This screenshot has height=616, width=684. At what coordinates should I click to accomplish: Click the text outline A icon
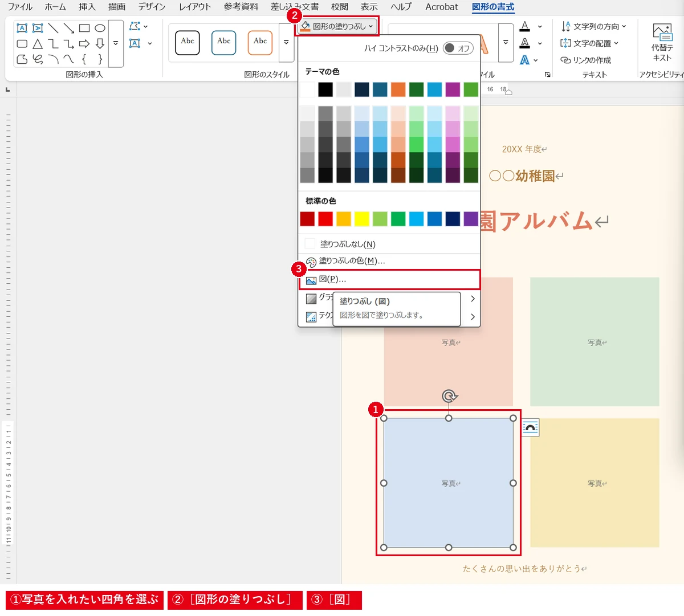tap(525, 43)
